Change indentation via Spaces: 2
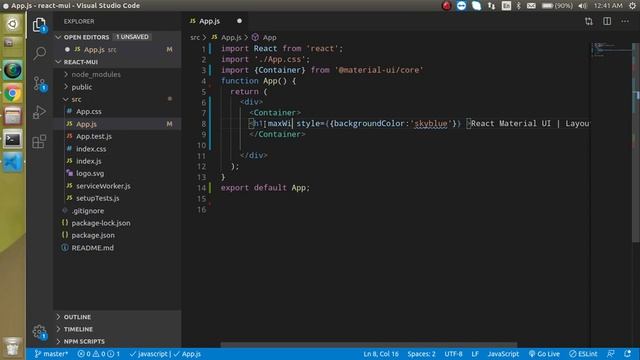This screenshot has height=360, width=640. (421, 354)
